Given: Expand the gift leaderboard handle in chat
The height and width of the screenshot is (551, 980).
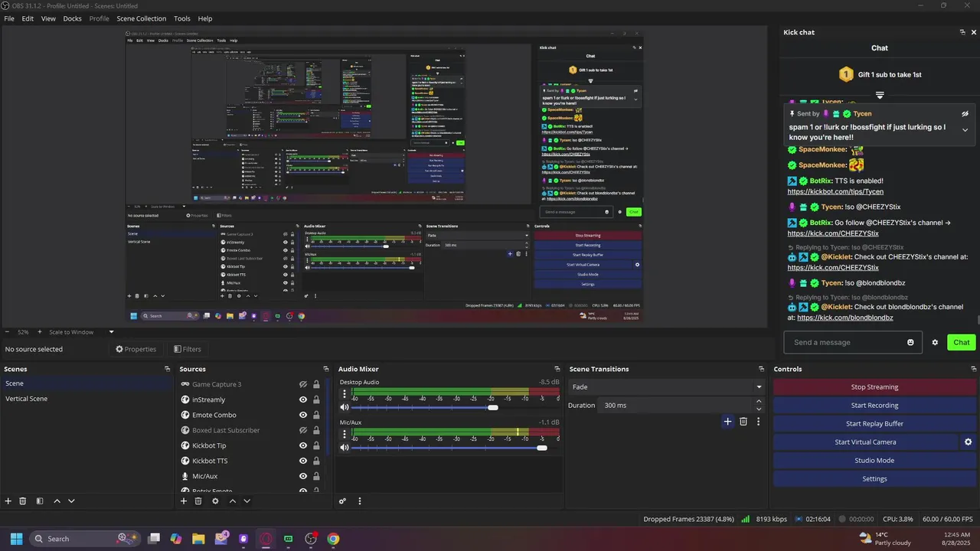Looking at the screenshot, I should point(880,96).
